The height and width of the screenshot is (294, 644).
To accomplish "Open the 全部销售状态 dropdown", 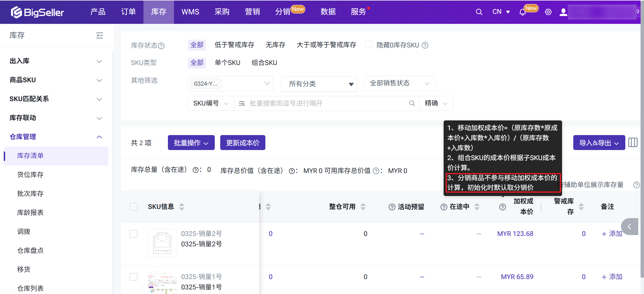I will point(399,83).
